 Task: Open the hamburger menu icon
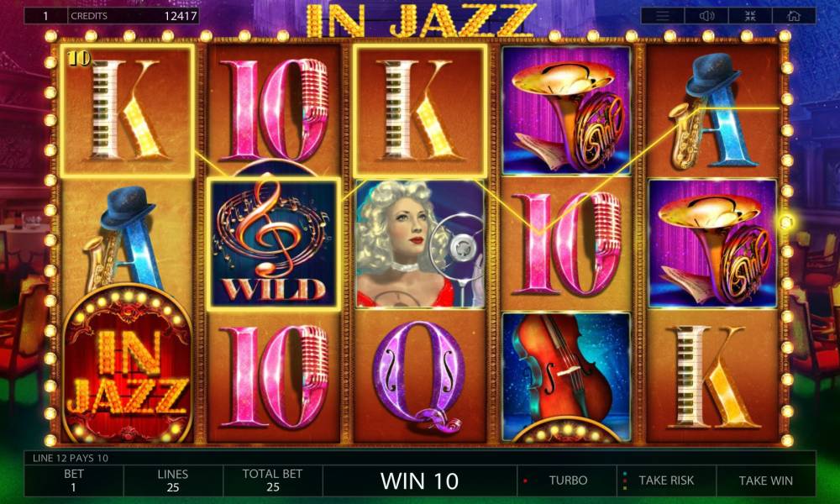663,16
